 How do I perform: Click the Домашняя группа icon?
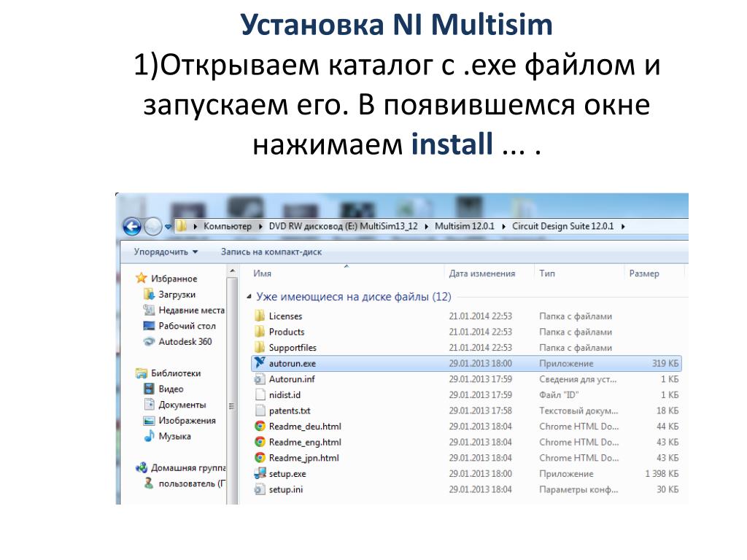(x=141, y=467)
